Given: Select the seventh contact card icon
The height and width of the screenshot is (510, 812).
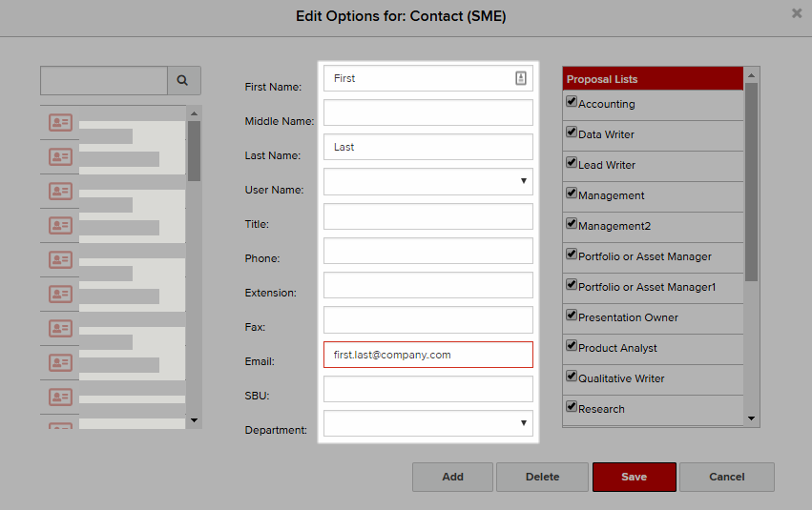Looking at the screenshot, I should tap(60, 329).
